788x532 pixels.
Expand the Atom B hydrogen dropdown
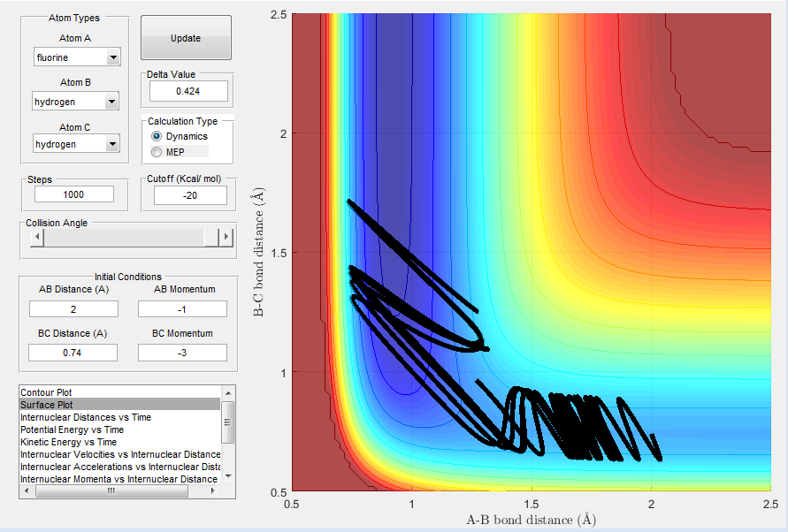(75, 102)
